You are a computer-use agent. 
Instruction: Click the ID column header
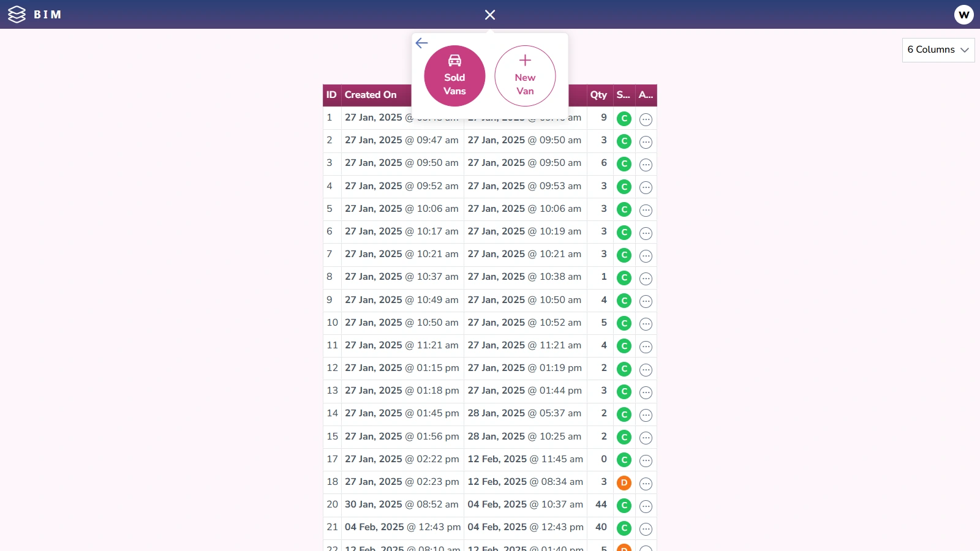click(x=331, y=95)
